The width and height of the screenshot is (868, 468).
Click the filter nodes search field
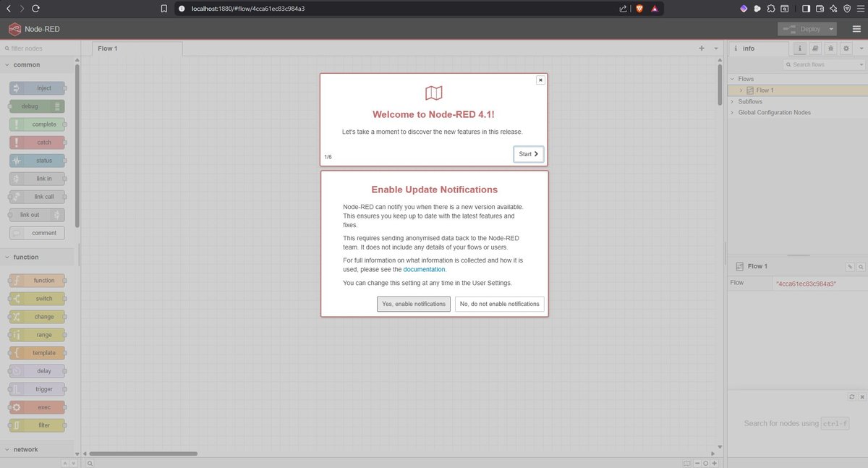point(39,48)
